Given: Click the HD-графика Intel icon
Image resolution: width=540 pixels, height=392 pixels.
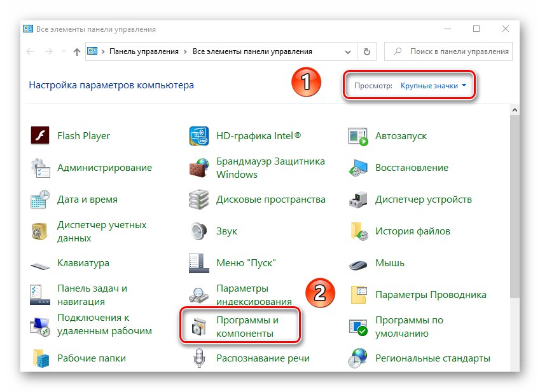Looking at the screenshot, I should (x=198, y=136).
